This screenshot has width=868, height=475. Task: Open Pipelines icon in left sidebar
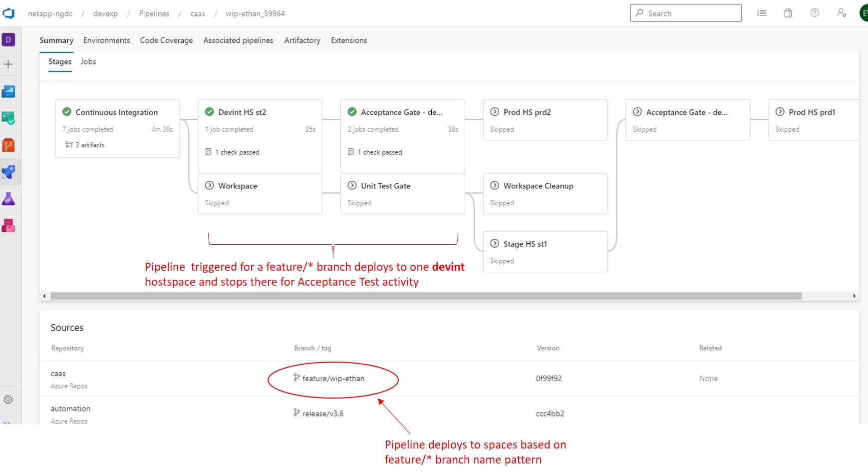click(x=8, y=172)
